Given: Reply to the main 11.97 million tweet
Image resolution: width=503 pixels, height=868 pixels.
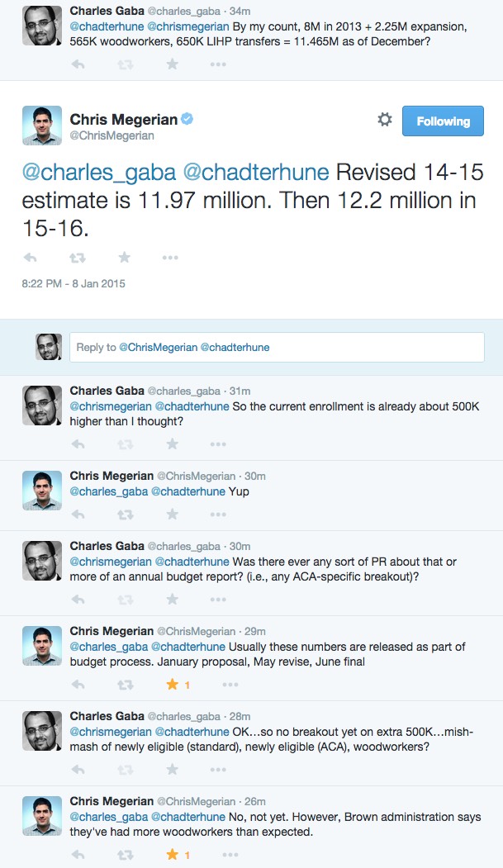Looking at the screenshot, I should pyautogui.click(x=31, y=258).
